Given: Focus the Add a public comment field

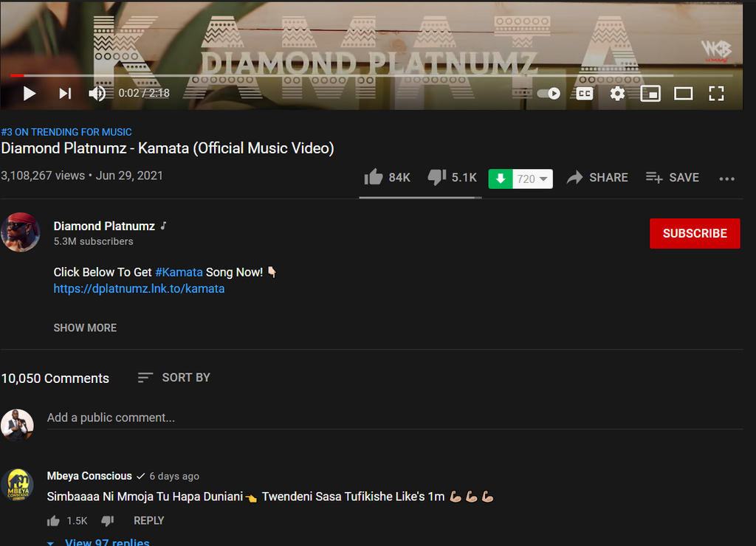Looking at the screenshot, I should [x=395, y=418].
